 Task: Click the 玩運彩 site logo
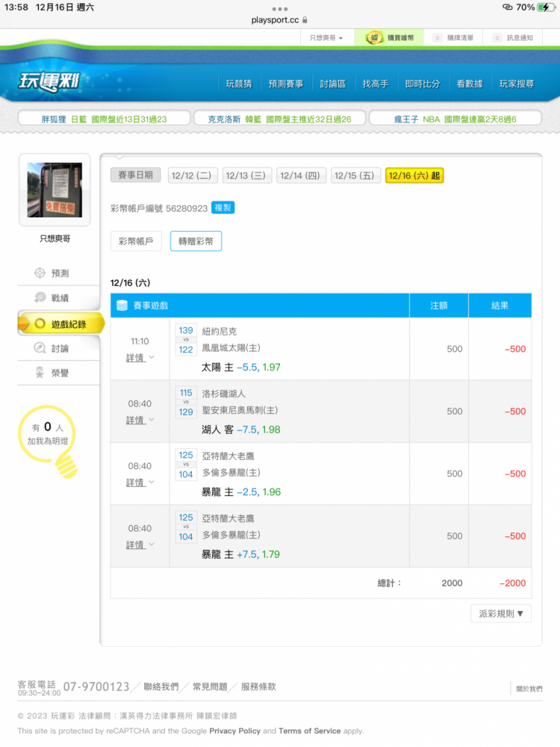click(x=49, y=81)
